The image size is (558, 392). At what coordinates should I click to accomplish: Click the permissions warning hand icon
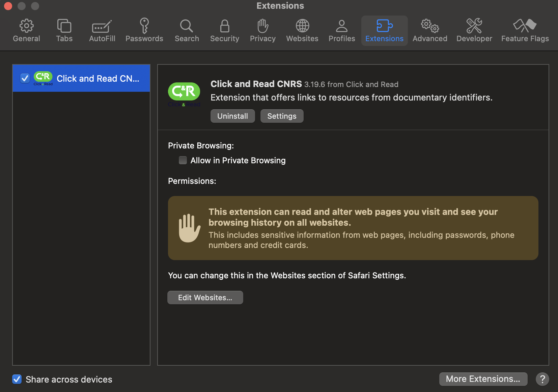(189, 228)
